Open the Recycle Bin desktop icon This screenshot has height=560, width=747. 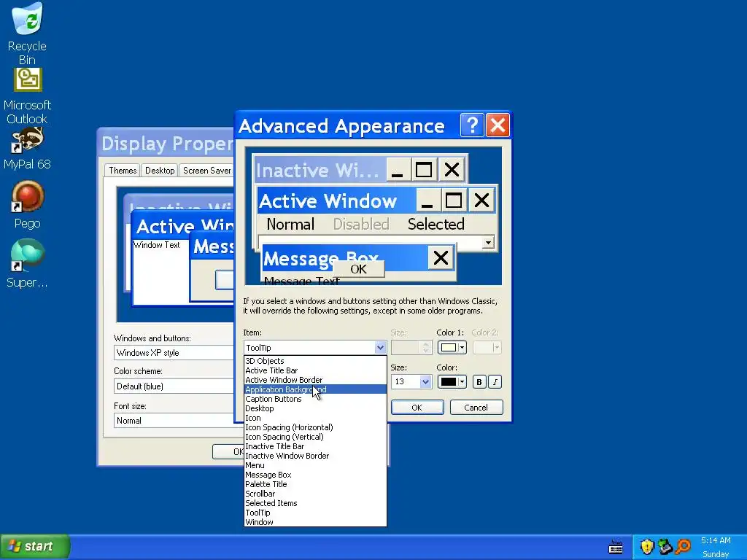pos(27,34)
